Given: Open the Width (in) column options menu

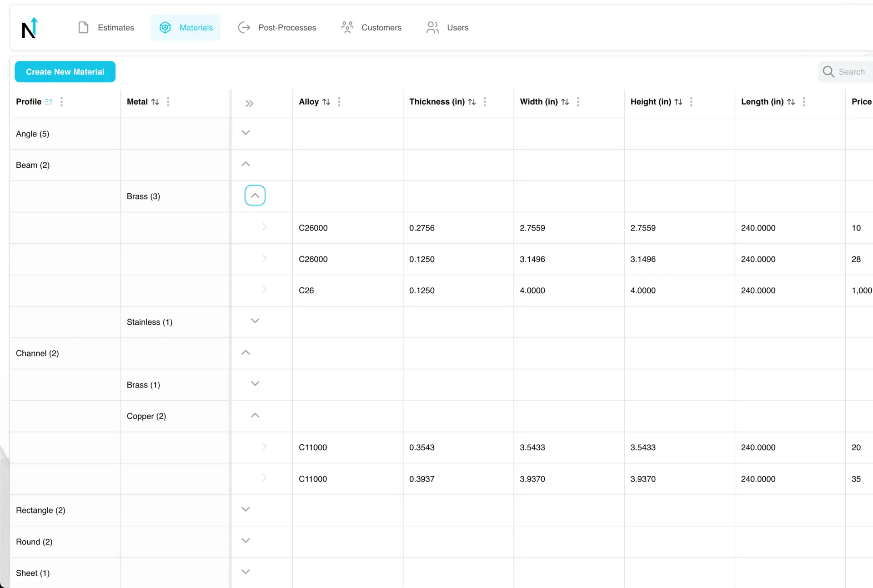Looking at the screenshot, I should coord(578,102).
